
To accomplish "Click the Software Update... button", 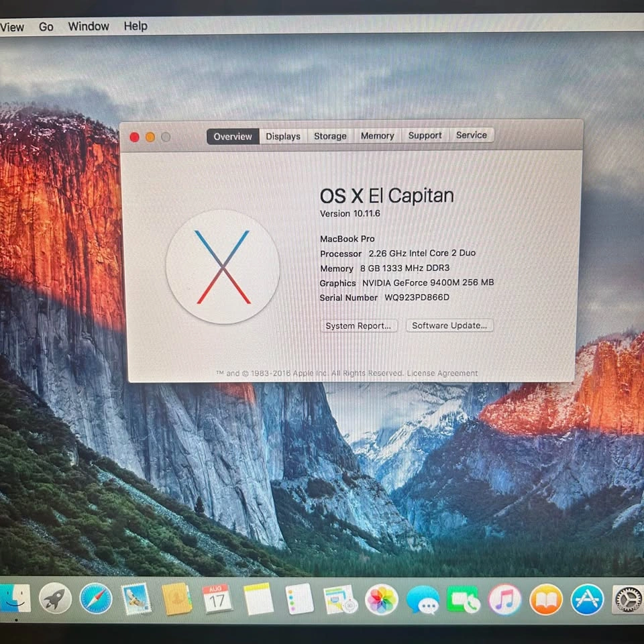I will (x=449, y=325).
